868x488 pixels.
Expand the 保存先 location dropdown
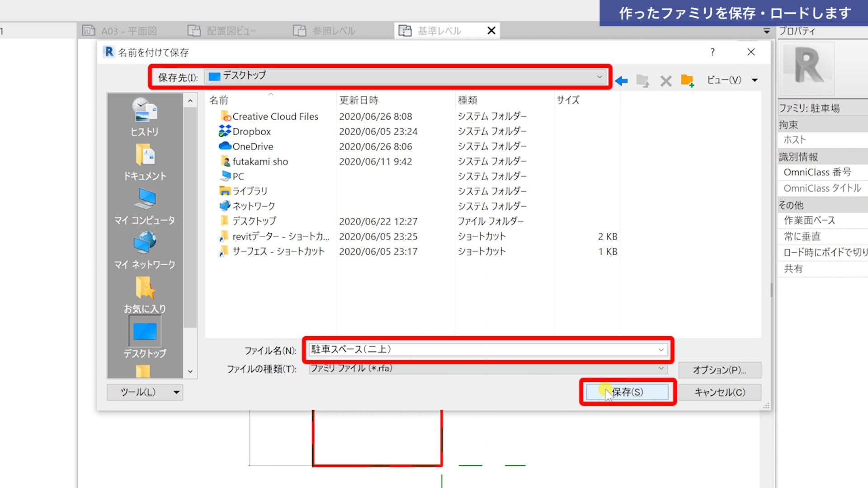599,77
